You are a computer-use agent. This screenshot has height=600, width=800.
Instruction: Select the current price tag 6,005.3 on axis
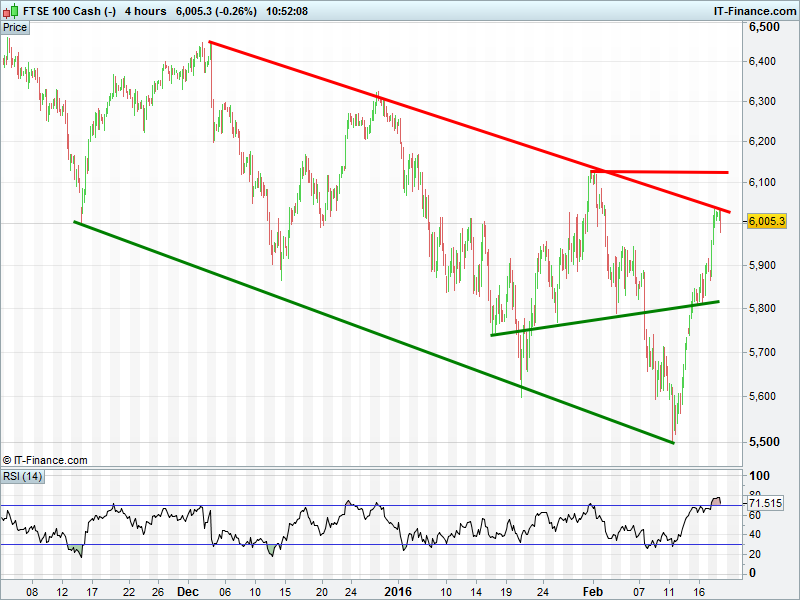[x=766, y=222]
